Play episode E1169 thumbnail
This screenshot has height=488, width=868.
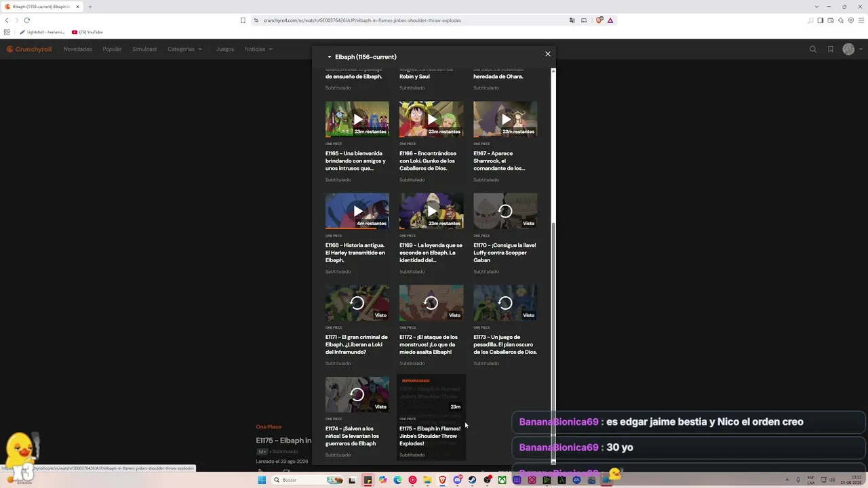[x=431, y=211]
